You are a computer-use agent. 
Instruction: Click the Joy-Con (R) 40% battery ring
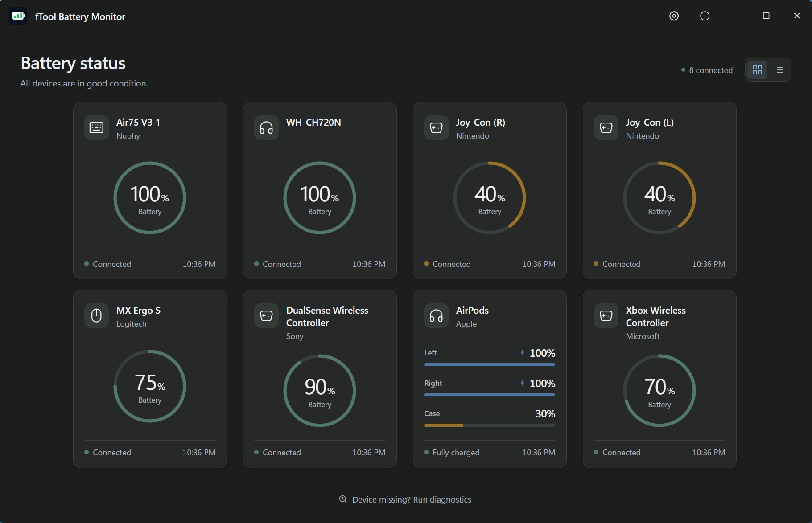tap(490, 198)
